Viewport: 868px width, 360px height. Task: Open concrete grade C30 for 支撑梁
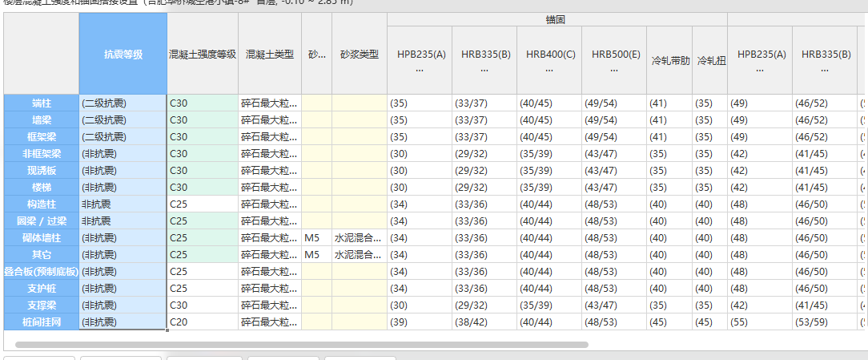tap(203, 305)
